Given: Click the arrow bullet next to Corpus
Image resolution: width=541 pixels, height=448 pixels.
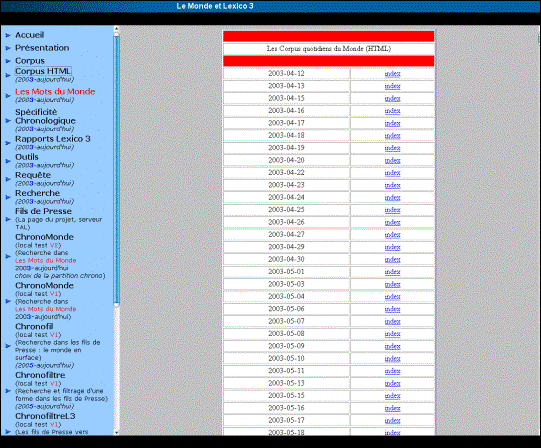Looking at the screenshot, I should [8, 61].
